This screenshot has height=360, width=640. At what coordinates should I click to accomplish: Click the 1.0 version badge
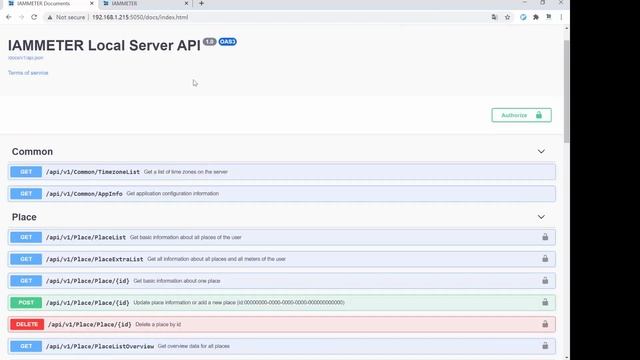[209, 42]
